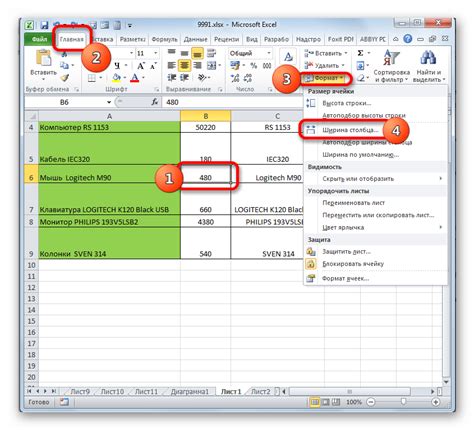Align text to top of cell
This screenshot has height=430, width=474.
point(172,53)
